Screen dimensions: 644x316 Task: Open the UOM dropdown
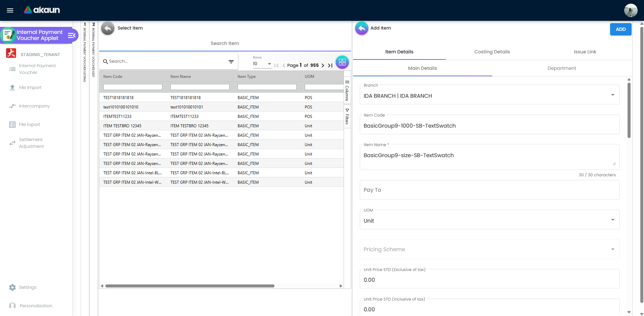[612, 220]
